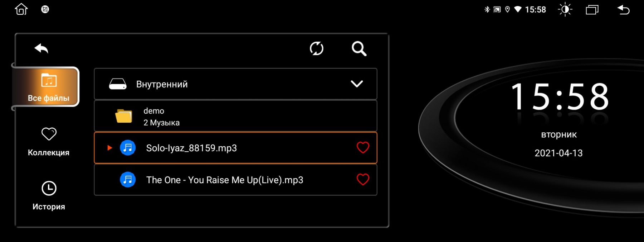Expand the Внутренний storage dropdown chevron
Screen dimensions: 644x242
357,84
